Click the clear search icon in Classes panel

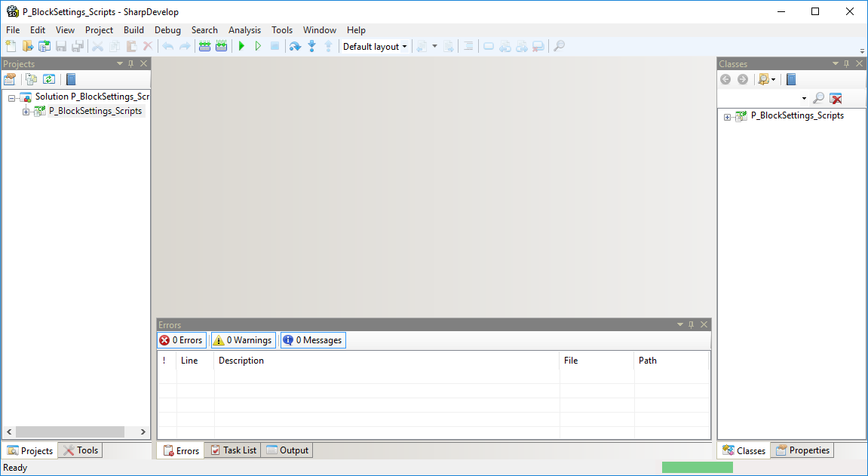click(836, 99)
